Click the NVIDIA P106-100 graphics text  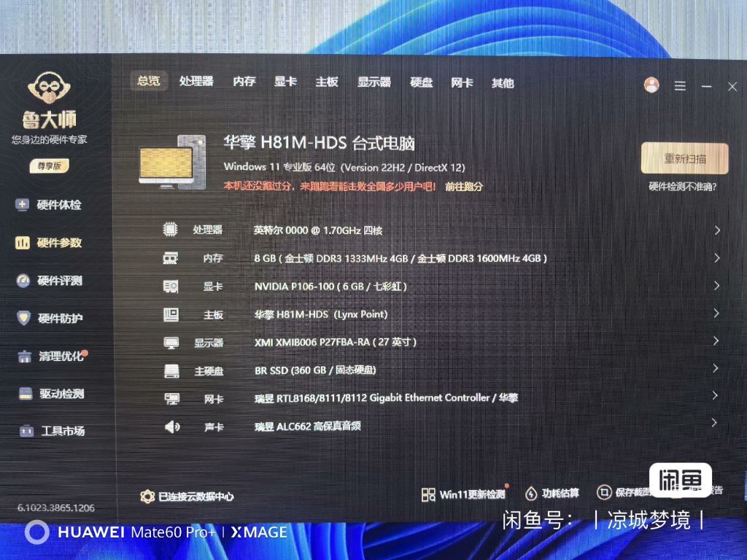(x=330, y=287)
